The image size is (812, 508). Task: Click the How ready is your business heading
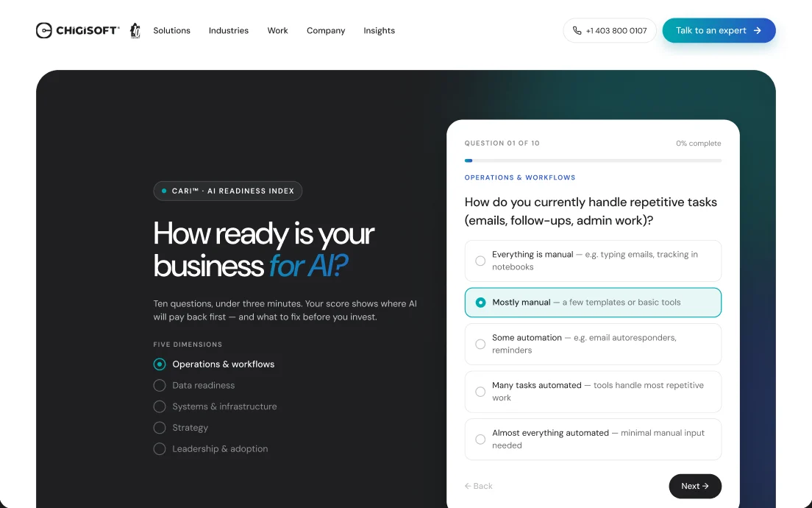(x=263, y=250)
